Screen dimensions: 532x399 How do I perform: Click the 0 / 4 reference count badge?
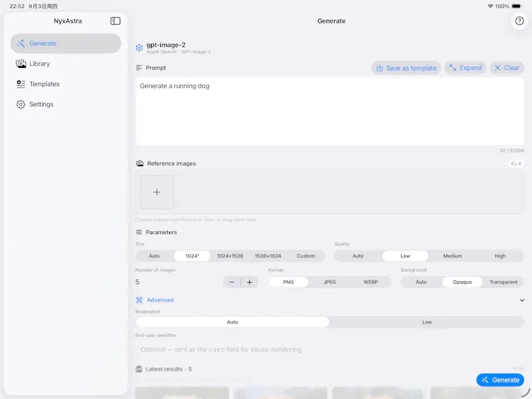click(x=516, y=164)
